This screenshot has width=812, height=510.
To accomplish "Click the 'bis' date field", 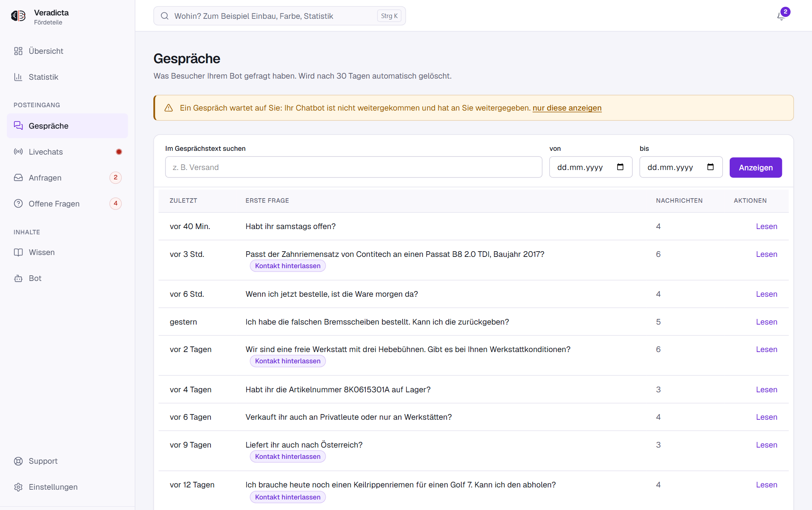I will (x=681, y=167).
